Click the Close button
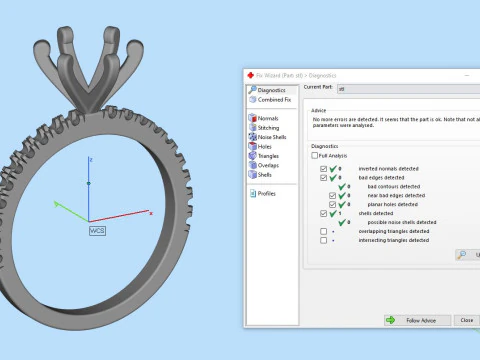480x360 pixels. (x=467, y=320)
